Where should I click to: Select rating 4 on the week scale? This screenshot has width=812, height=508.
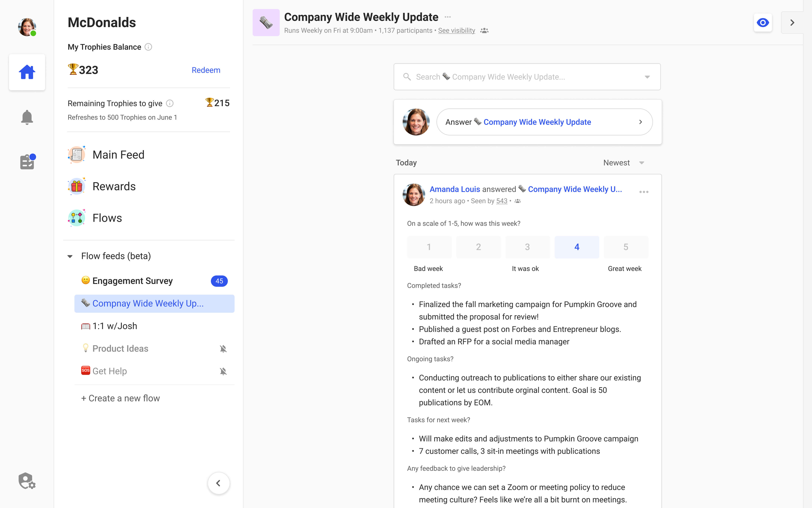tap(577, 247)
